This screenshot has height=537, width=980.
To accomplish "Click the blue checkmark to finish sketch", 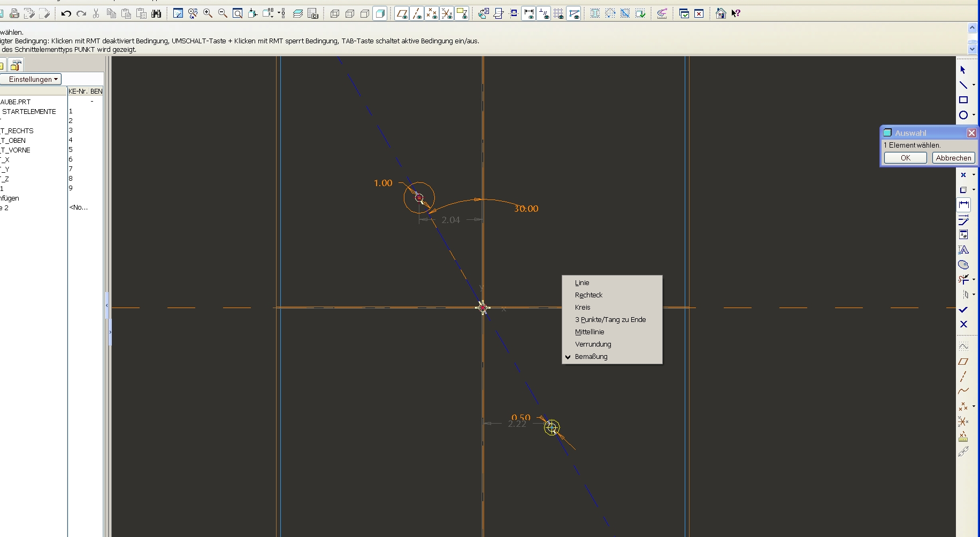I will pyautogui.click(x=963, y=310).
